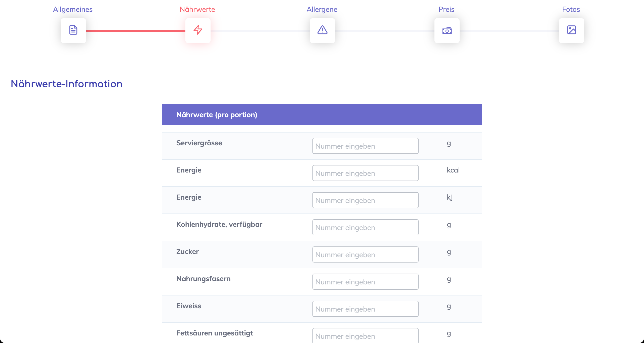This screenshot has height=343, width=644.
Task: Select the Nahrungsfasern input field
Action: click(365, 282)
